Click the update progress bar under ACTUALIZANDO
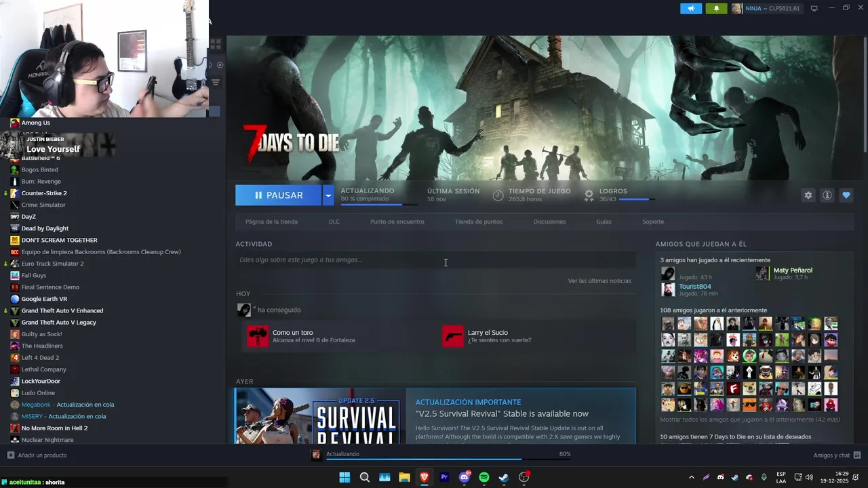This screenshot has width=868, height=488. pyautogui.click(x=380, y=204)
